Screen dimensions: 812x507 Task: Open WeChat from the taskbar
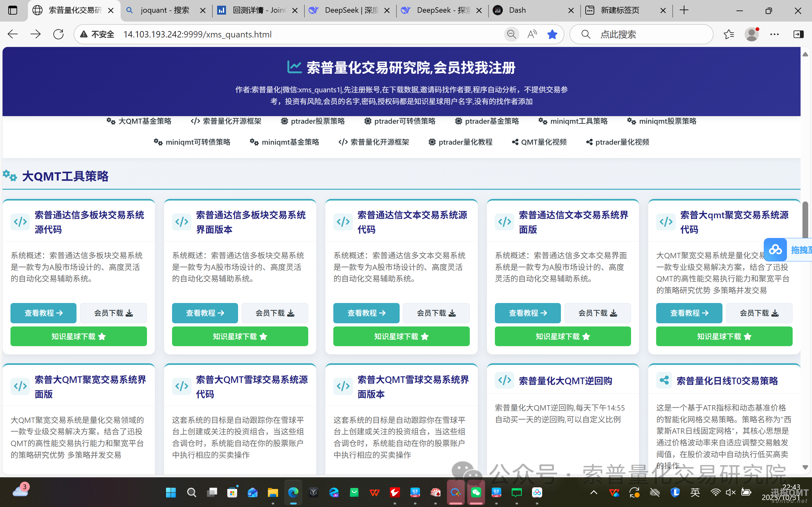click(476, 492)
